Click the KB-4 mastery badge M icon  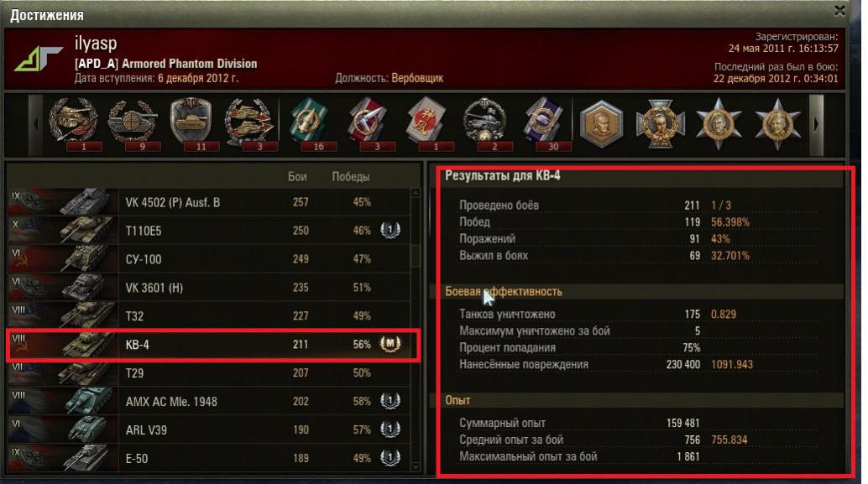390,344
